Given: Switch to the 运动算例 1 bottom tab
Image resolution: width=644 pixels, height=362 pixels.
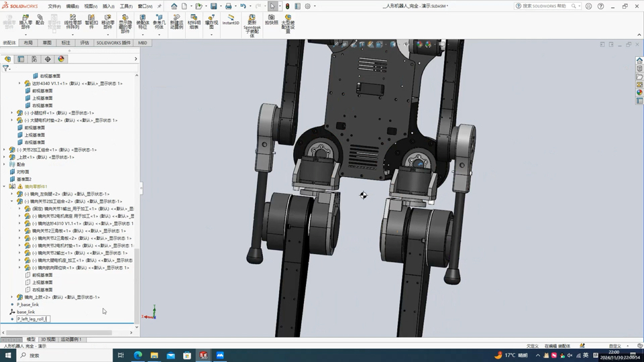Looking at the screenshot, I should pyautogui.click(x=71, y=339).
